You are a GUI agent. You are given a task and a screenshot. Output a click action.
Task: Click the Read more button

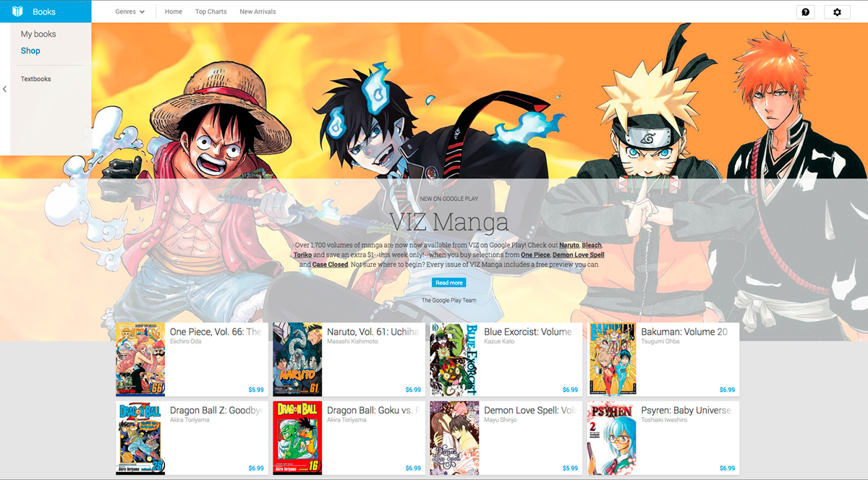(449, 283)
